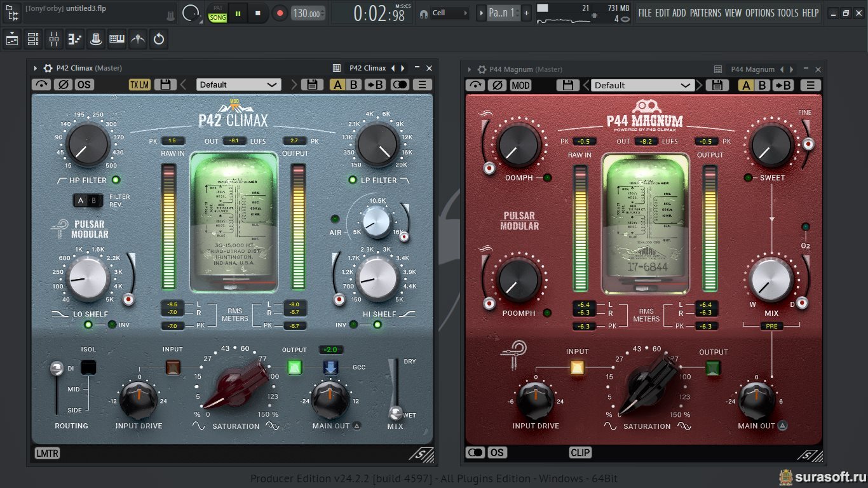Go to next preset in P44 Magnum
Viewport: 868px width, 488px height.
pyautogui.click(x=700, y=85)
